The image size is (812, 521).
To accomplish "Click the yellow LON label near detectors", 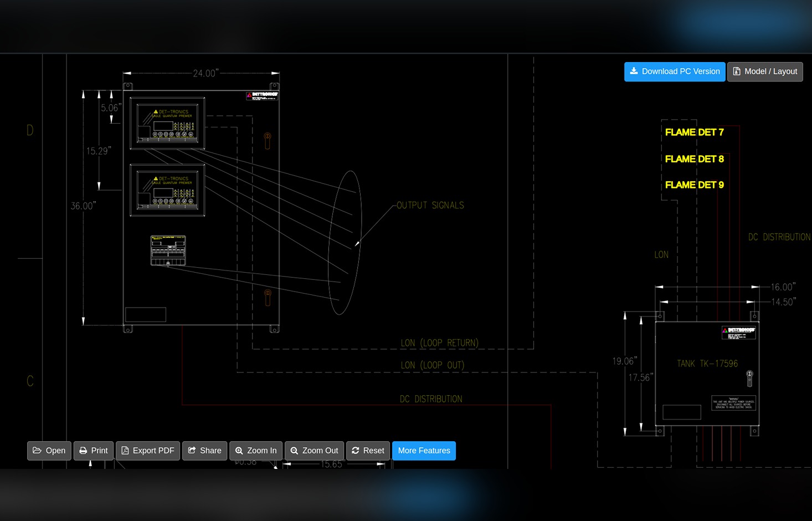I will (x=661, y=255).
